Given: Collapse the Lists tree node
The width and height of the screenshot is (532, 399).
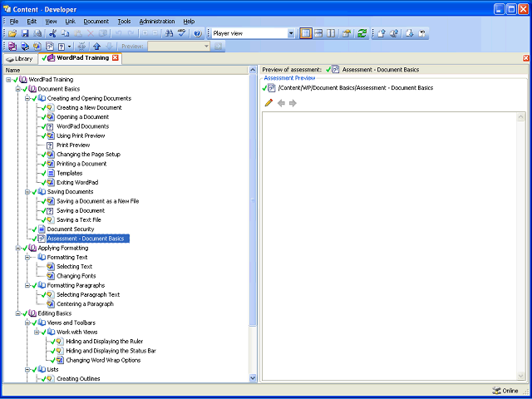Looking at the screenshot, I should pyautogui.click(x=27, y=369).
